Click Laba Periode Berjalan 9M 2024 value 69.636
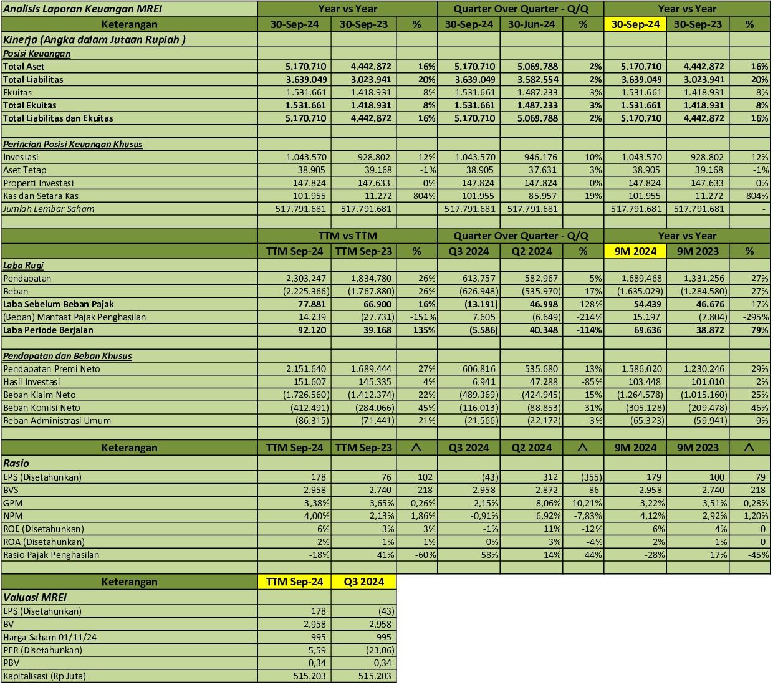 648,330
